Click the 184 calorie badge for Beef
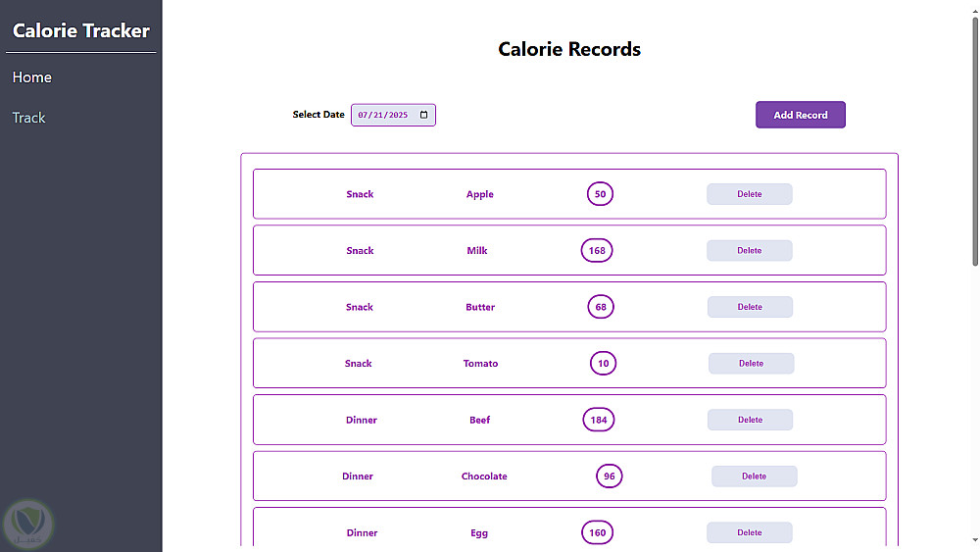This screenshot has height=552, width=980. (x=599, y=420)
